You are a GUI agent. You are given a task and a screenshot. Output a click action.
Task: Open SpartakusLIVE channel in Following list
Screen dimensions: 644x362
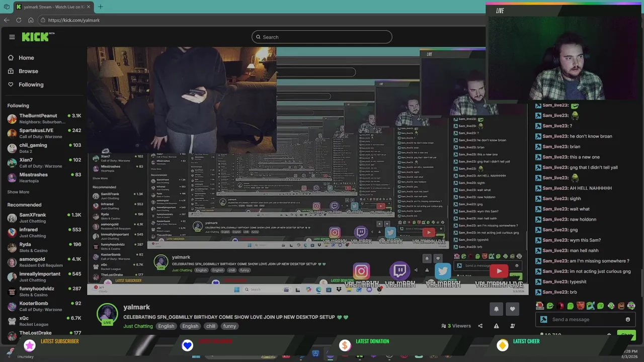pyautogui.click(x=44, y=133)
